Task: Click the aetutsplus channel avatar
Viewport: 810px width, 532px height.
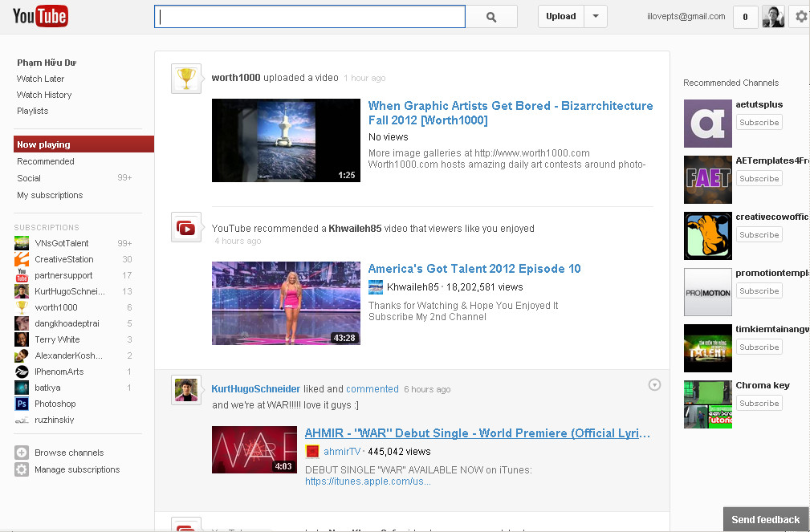Action: coord(707,124)
